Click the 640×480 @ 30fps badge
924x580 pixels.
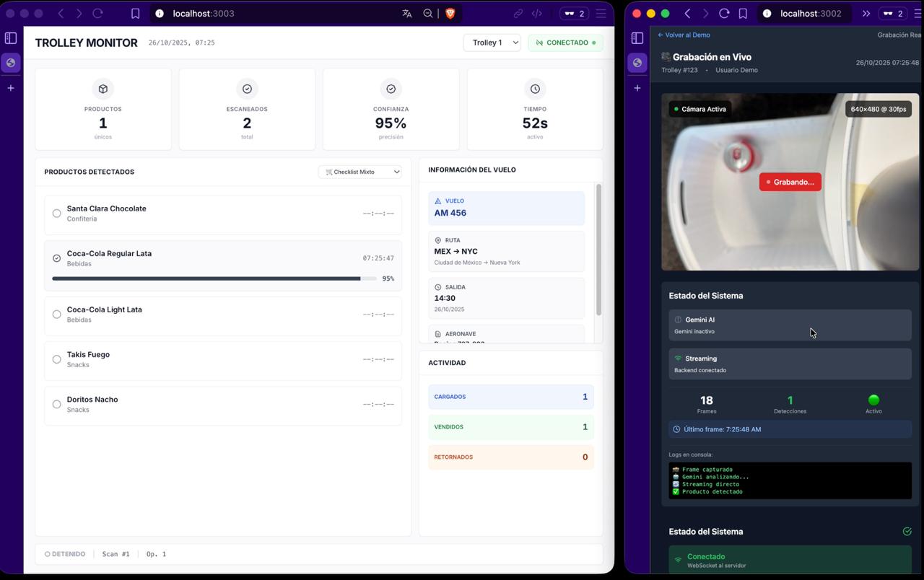coord(878,109)
